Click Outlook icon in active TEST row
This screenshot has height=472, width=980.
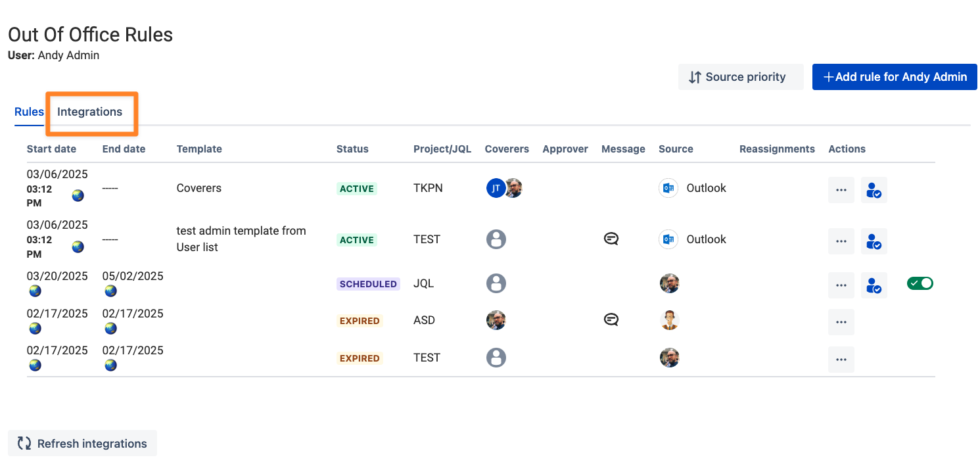pos(668,239)
